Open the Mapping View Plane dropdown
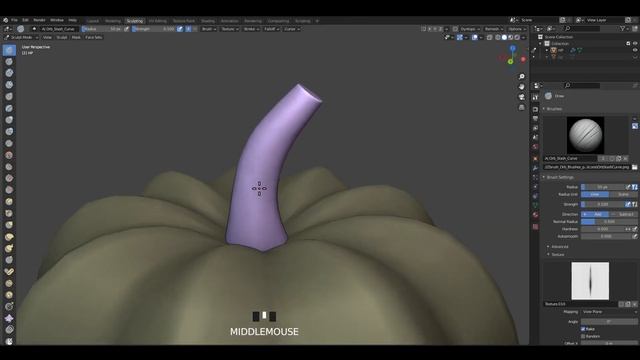640x360 pixels. click(609, 312)
